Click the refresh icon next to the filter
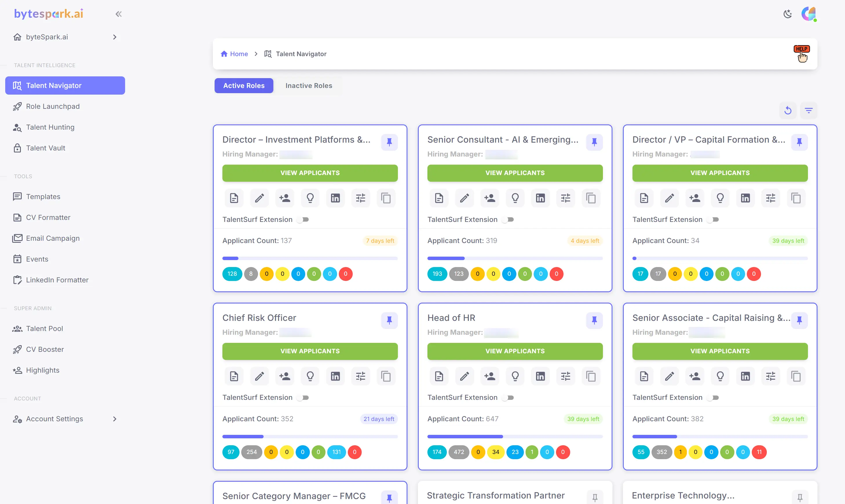The height and width of the screenshot is (504, 845). pos(788,111)
